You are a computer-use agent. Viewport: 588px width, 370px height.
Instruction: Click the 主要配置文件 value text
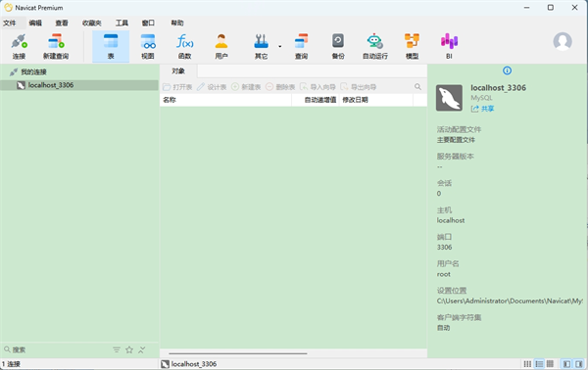coord(456,140)
